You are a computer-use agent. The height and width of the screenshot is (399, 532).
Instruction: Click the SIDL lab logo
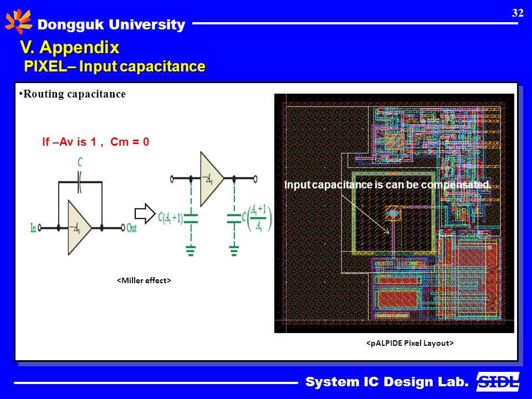click(498, 382)
